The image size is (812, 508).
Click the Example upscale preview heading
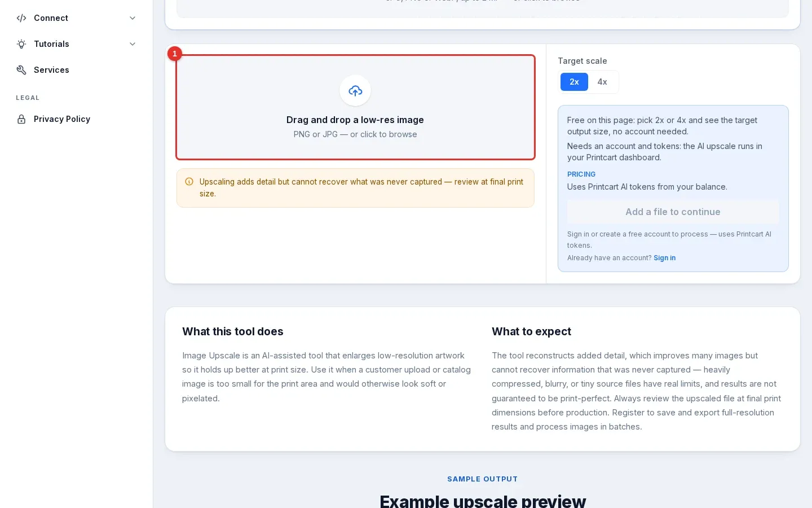483,501
